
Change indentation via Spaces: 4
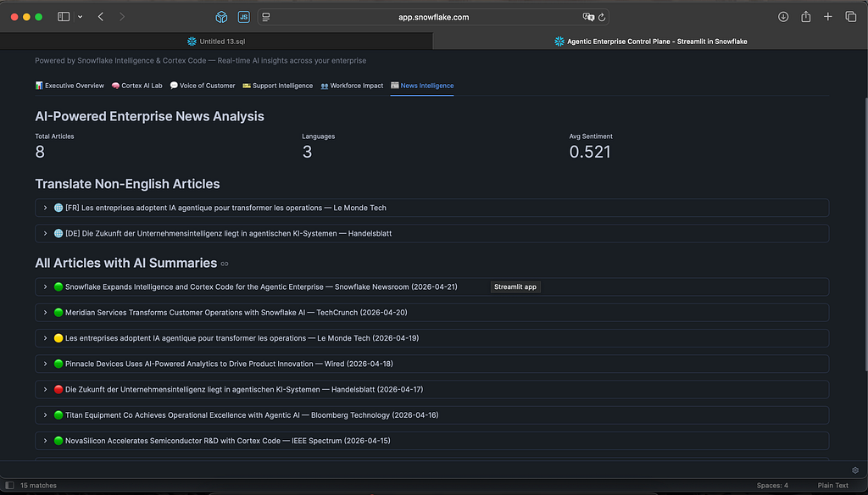(x=772, y=486)
